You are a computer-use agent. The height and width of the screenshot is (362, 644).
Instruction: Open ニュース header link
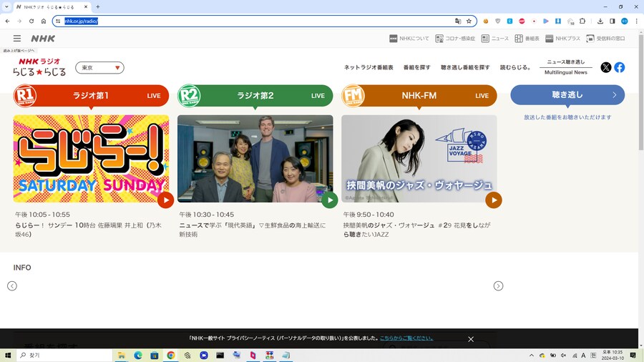click(495, 38)
